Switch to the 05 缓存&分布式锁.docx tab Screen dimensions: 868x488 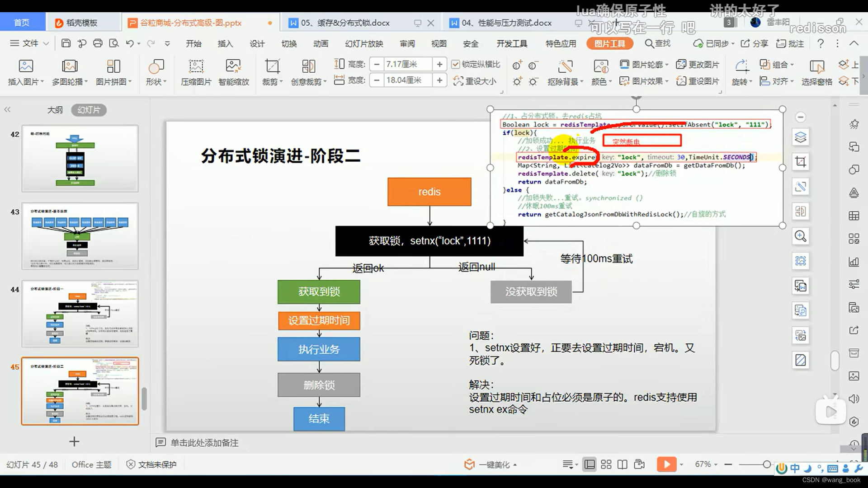[x=345, y=23]
